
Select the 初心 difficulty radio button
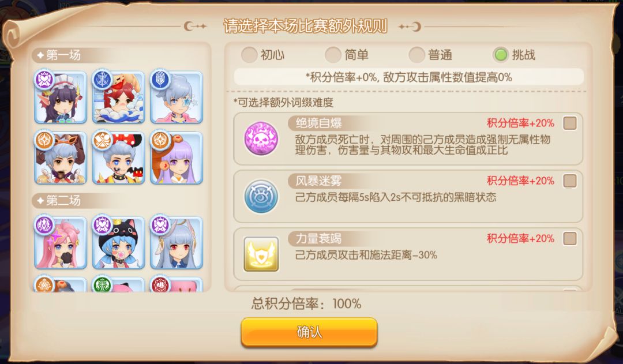(249, 55)
